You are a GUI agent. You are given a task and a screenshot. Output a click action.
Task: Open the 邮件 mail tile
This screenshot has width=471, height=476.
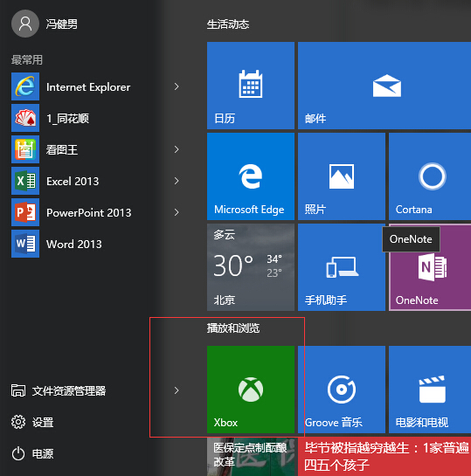coord(384,86)
